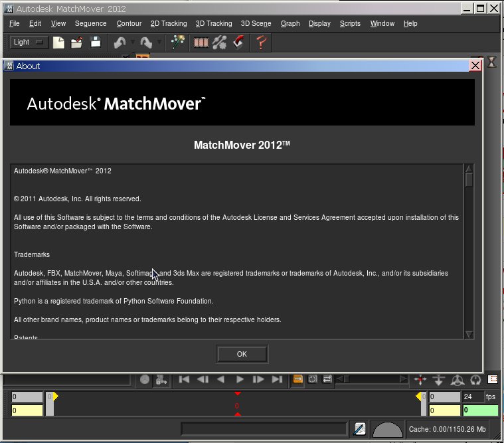Click the three-axis rotate view icon
Viewport: 504px width, 443px height.
457,380
